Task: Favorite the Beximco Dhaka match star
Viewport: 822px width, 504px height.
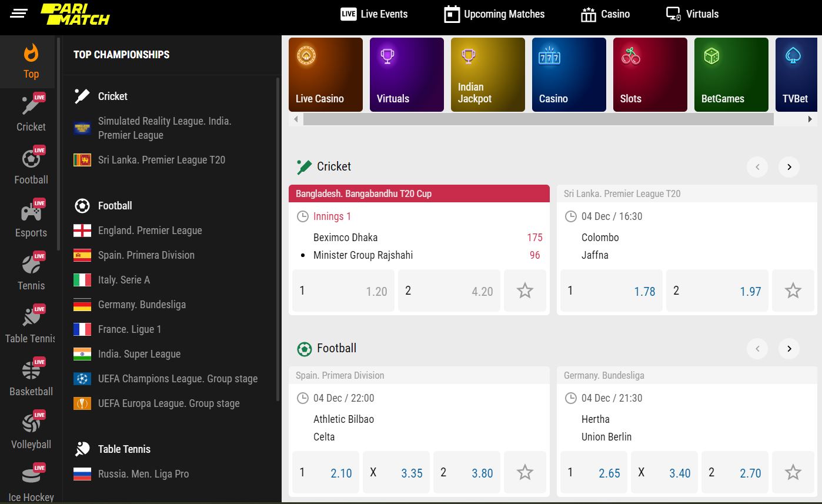Action: (x=524, y=291)
